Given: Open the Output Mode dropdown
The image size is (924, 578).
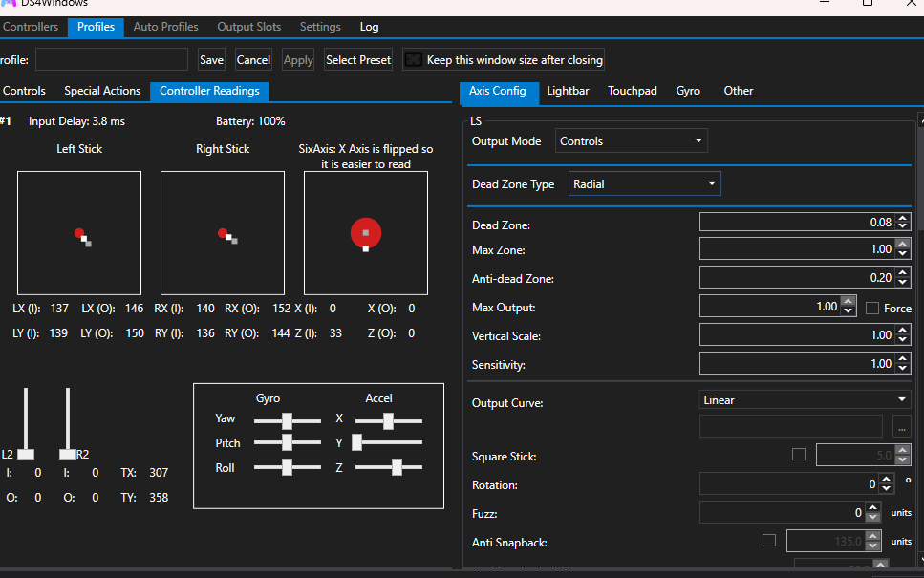Looking at the screenshot, I should coord(632,141).
